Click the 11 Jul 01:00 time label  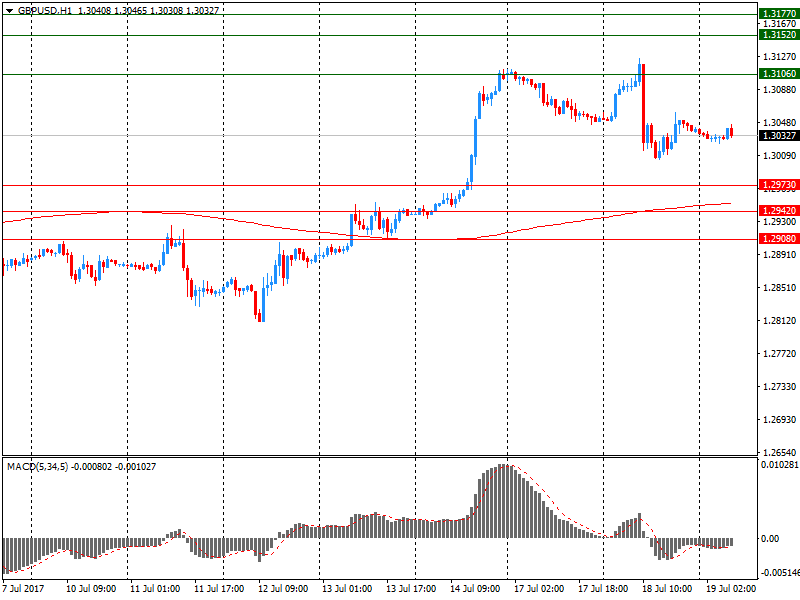coord(155,588)
